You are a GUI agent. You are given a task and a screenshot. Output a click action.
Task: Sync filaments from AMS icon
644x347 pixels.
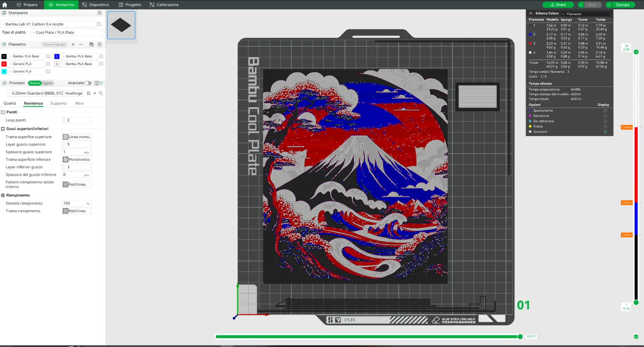(x=91, y=44)
